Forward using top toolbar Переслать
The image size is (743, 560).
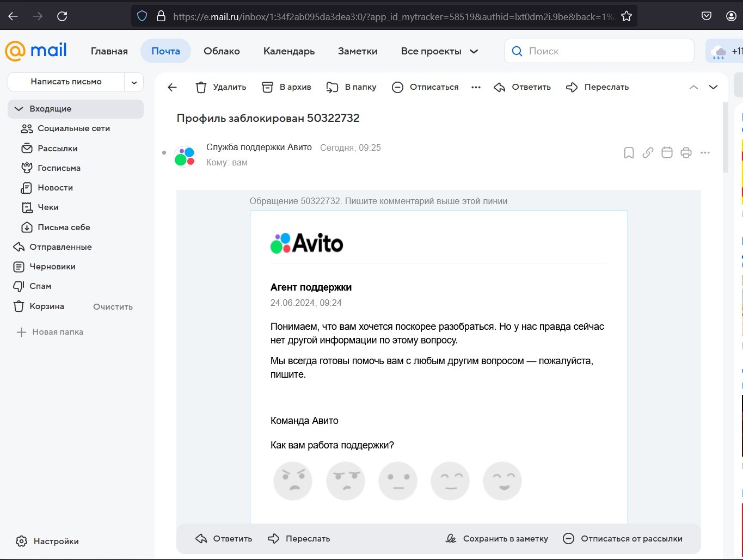click(x=597, y=87)
